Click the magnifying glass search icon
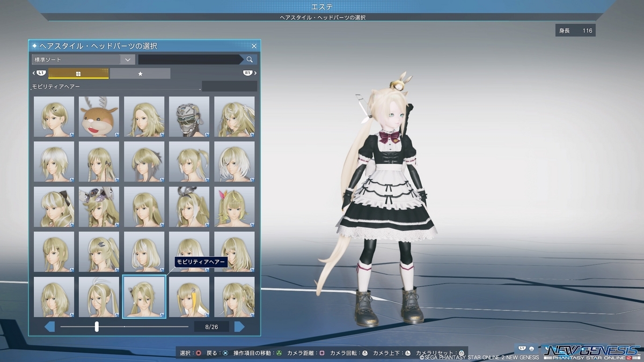 [x=250, y=60]
